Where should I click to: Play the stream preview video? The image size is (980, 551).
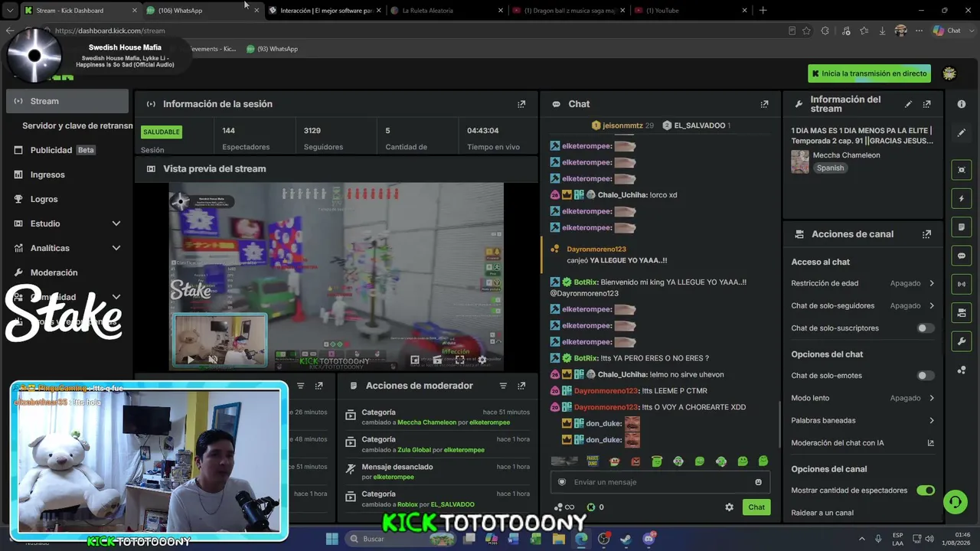(190, 360)
